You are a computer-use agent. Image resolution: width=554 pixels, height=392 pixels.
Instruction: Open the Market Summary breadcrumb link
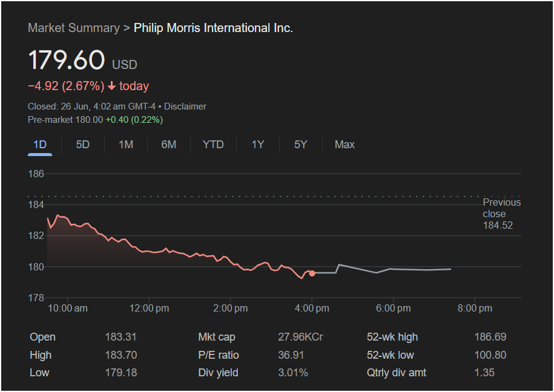point(74,28)
